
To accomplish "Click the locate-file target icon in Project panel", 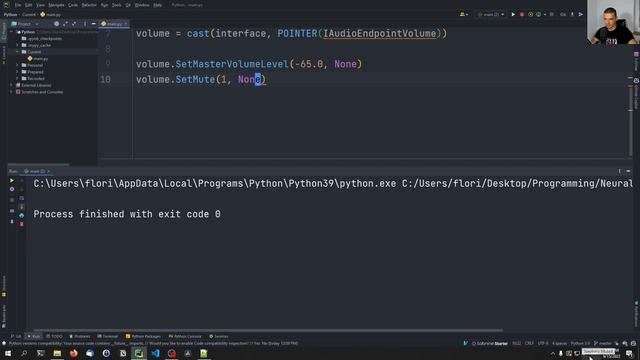I will point(56,24).
